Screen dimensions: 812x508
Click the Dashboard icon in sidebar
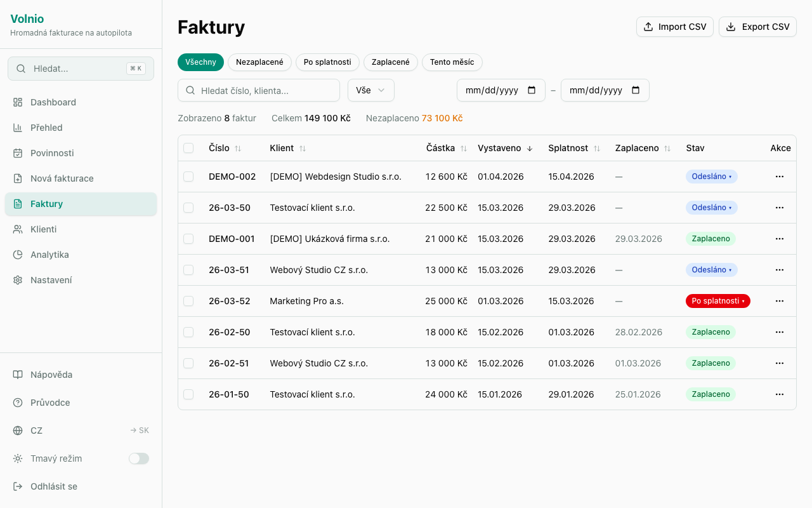[18, 102]
